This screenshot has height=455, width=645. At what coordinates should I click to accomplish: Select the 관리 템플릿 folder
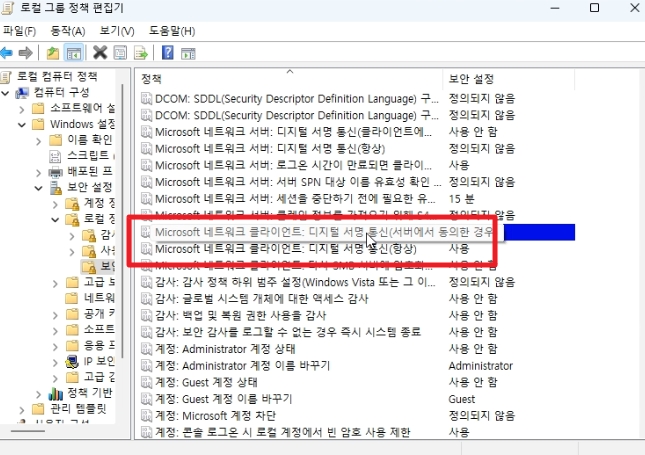[78, 409]
